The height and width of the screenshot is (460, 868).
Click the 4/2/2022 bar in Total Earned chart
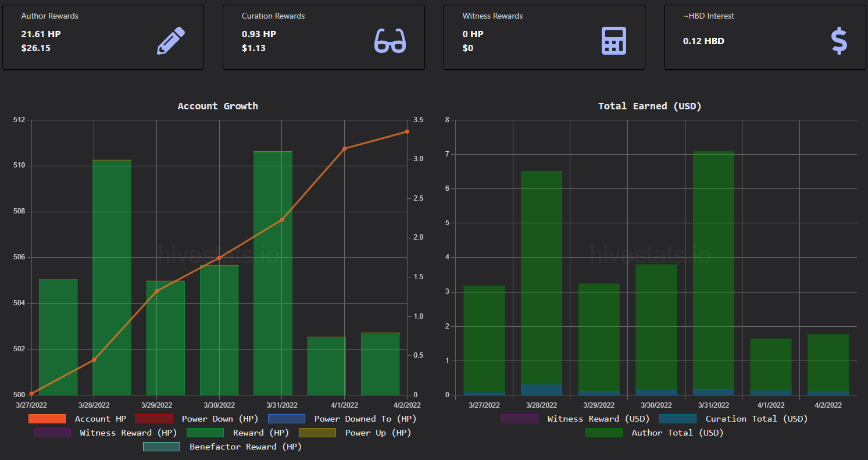828,365
